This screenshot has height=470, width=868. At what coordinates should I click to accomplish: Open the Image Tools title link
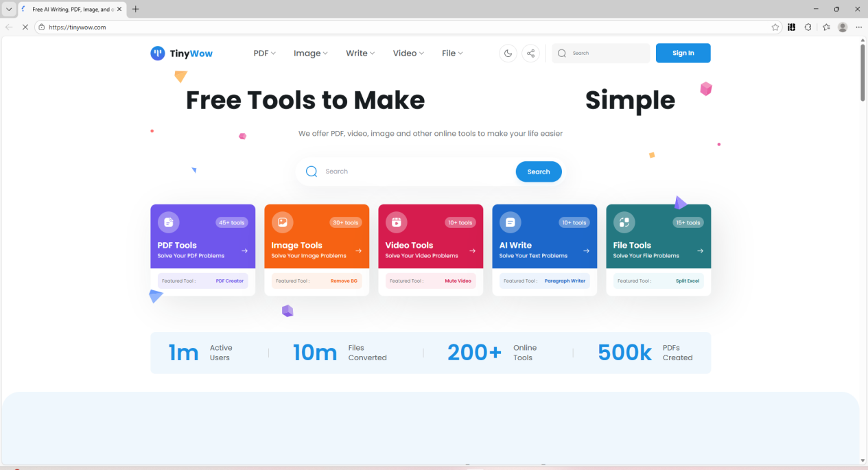coord(296,245)
